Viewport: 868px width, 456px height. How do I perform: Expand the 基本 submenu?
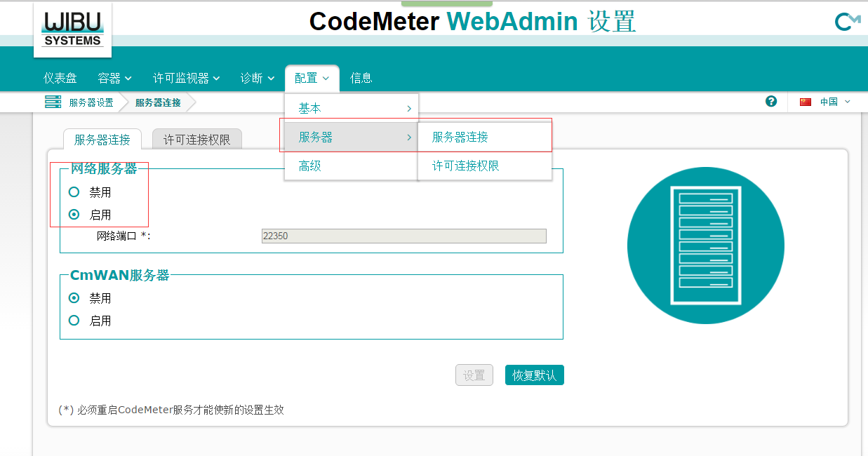[x=352, y=109]
